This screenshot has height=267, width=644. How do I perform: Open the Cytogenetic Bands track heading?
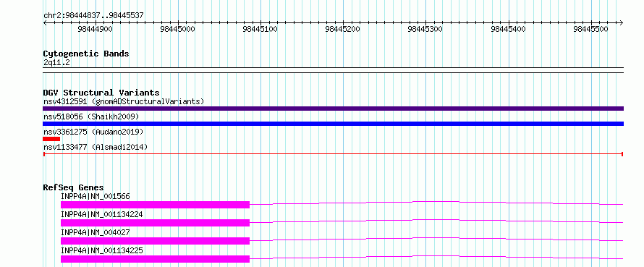coord(86,54)
